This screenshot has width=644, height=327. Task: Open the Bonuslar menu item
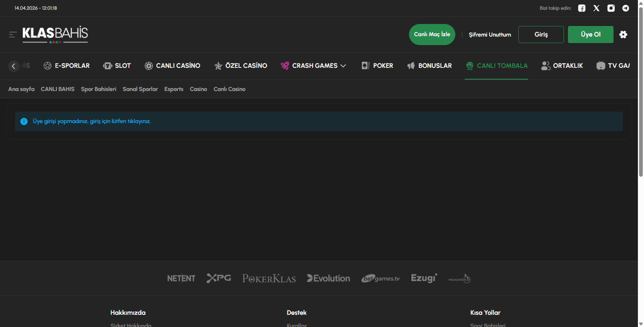[x=430, y=66]
